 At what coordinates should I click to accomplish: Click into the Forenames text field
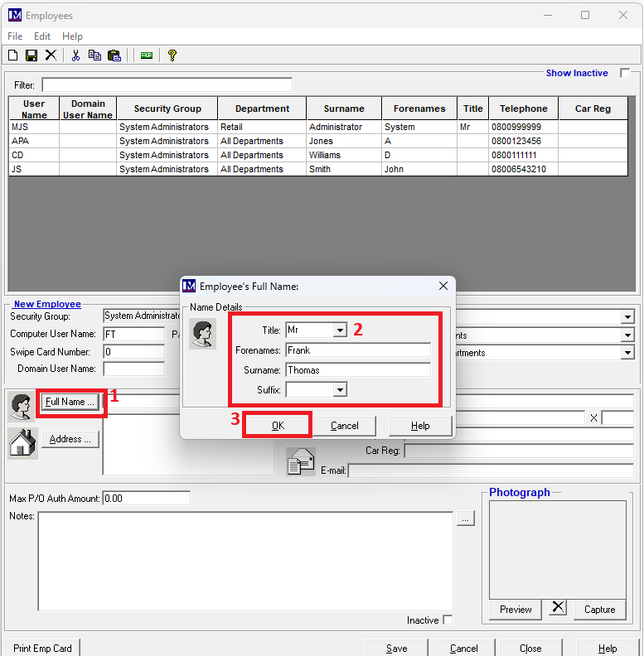357,350
